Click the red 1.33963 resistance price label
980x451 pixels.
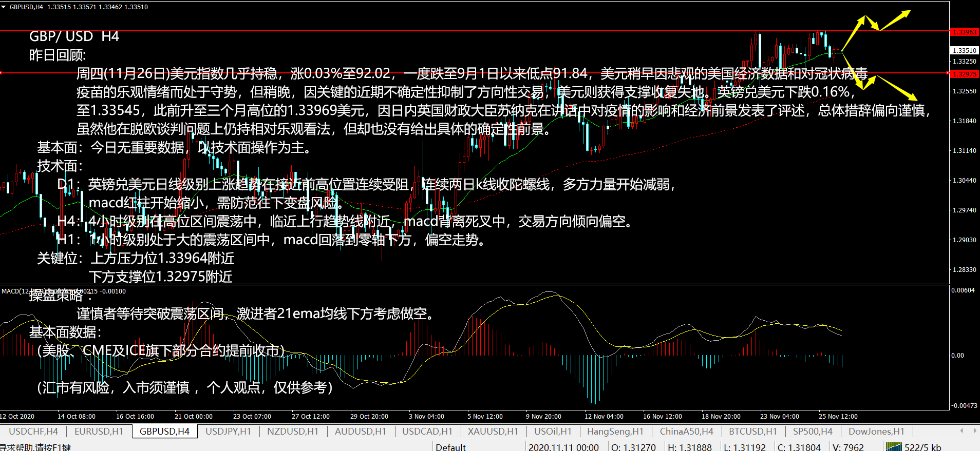pos(965,32)
